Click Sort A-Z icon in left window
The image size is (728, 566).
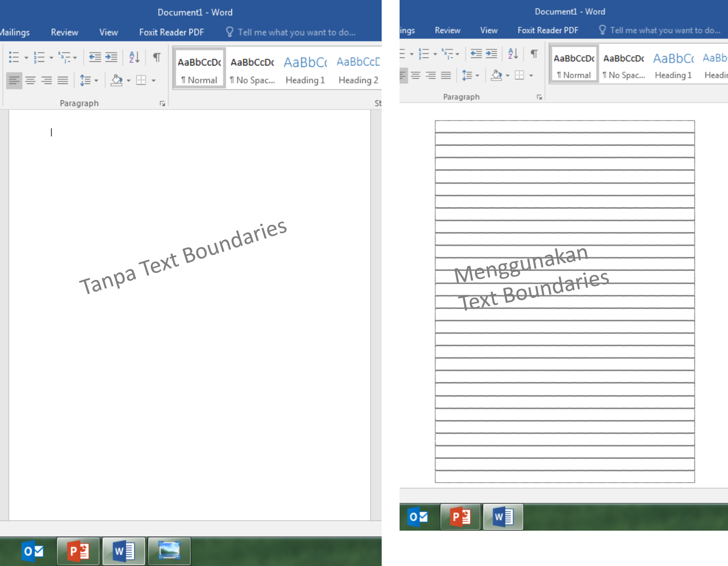tap(134, 57)
